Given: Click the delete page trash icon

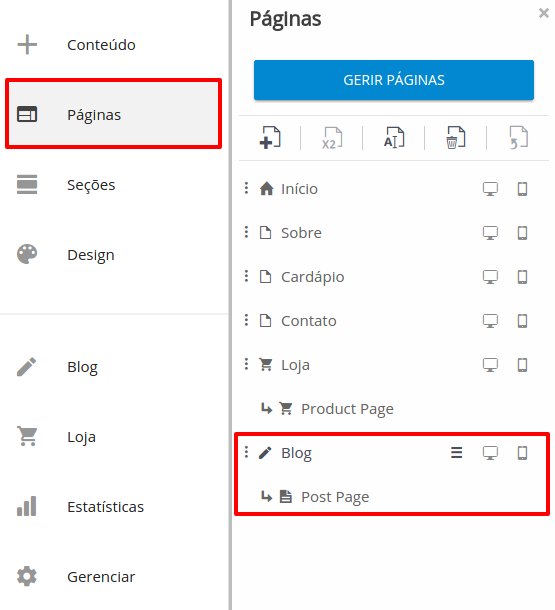Looking at the screenshot, I should tap(455, 138).
